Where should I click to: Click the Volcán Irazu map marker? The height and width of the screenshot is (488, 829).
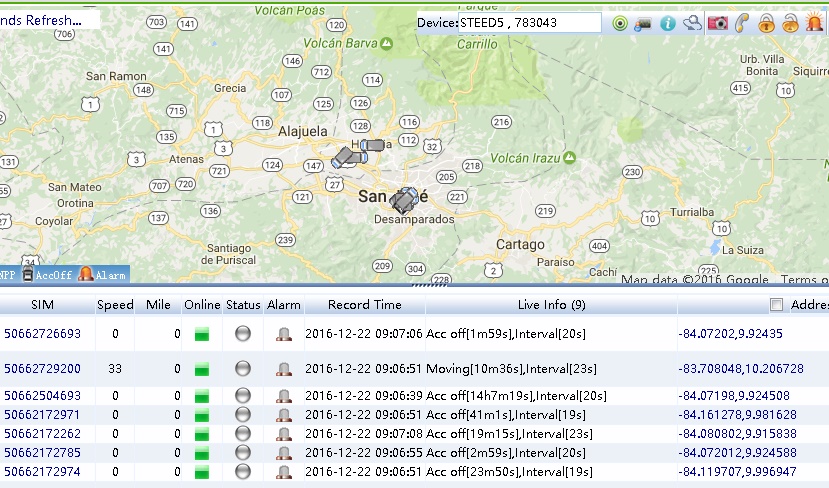tap(569, 158)
